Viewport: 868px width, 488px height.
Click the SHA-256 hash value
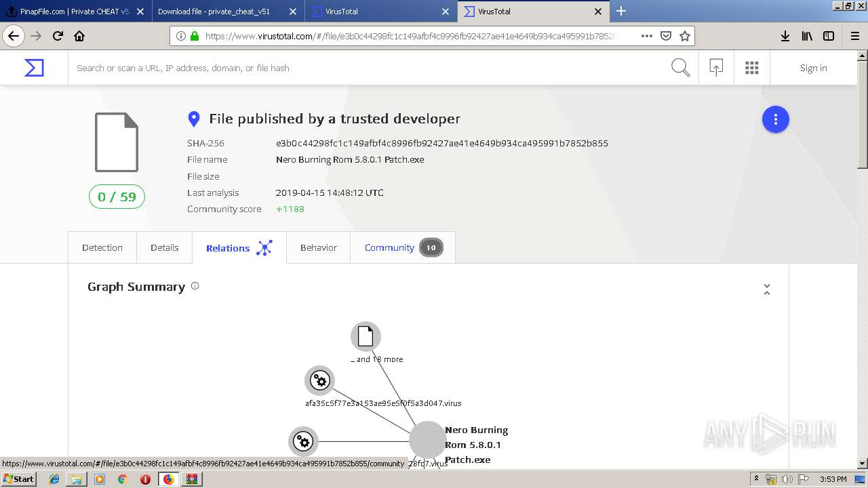coord(442,143)
